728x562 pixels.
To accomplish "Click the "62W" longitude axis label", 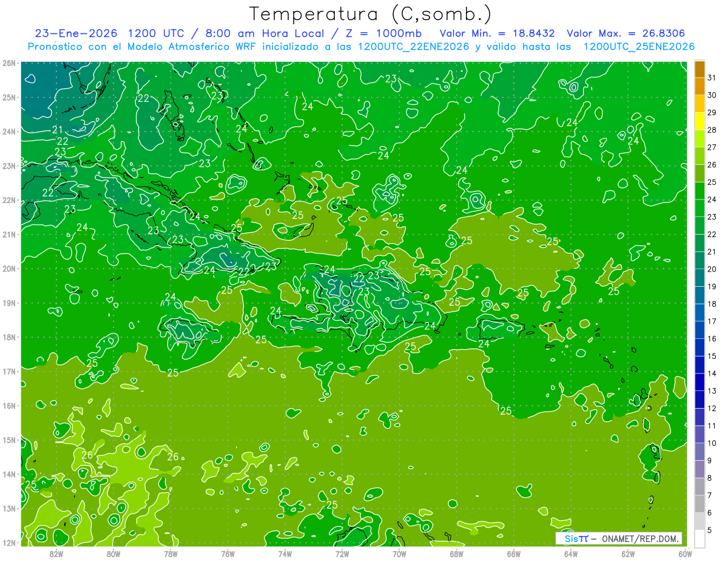I will [628, 553].
